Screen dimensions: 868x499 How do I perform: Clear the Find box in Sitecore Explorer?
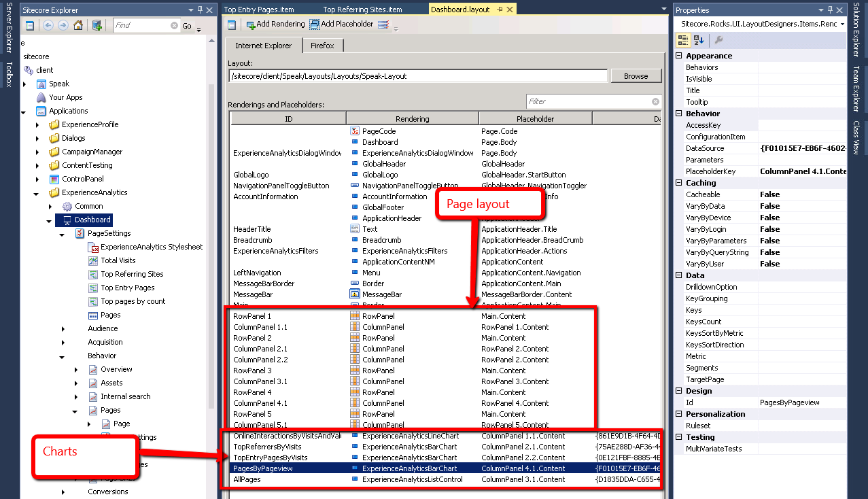click(x=174, y=25)
